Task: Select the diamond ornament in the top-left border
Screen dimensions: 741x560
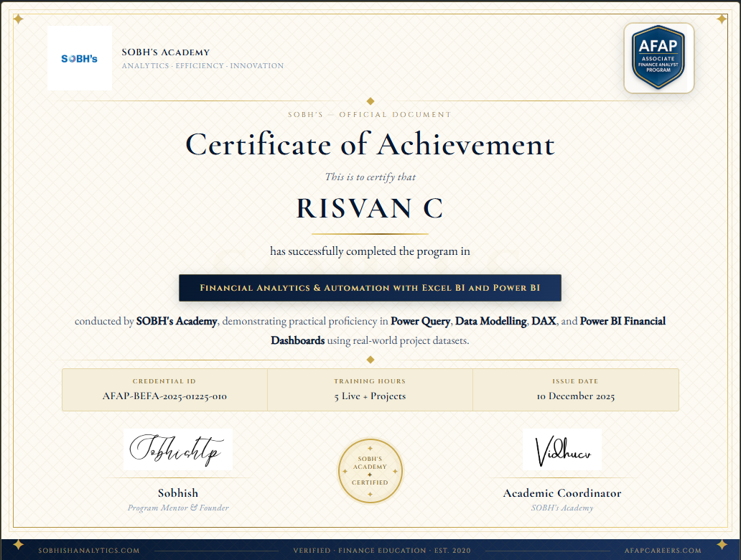Action: (x=18, y=19)
